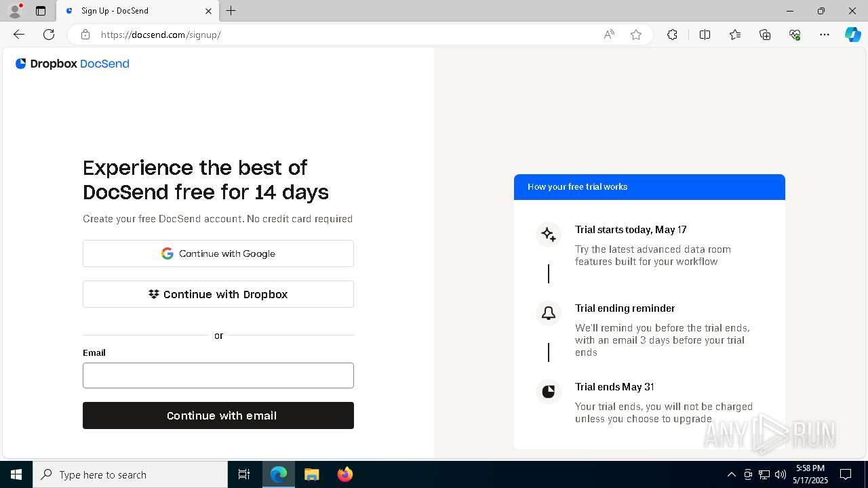Click 'No credit card required' subtitle
Screen dimensions: 868x488
tap(300, 219)
